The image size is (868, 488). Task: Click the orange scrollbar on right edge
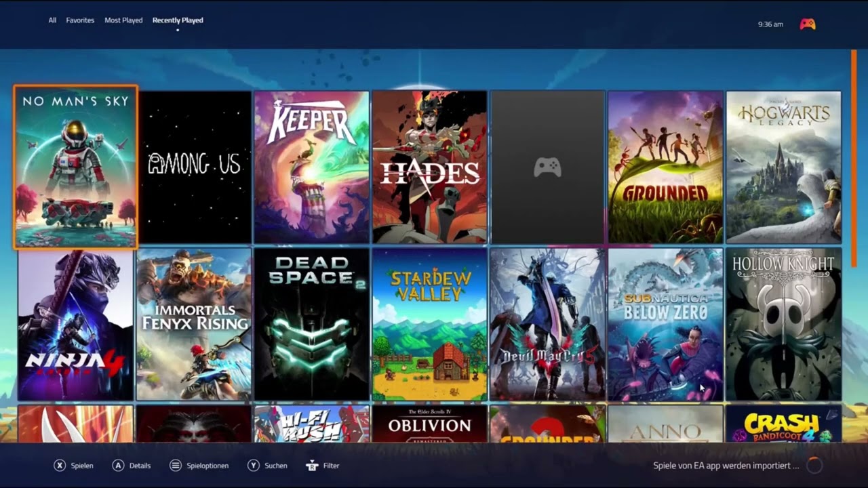pyautogui.click(x=854, y=158)
